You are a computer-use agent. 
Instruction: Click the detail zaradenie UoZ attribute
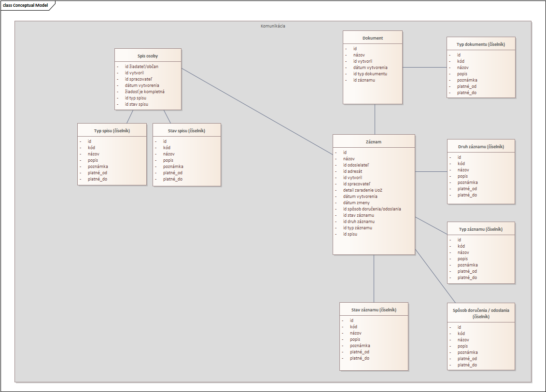pyautogui.click(x=363, y=190)
